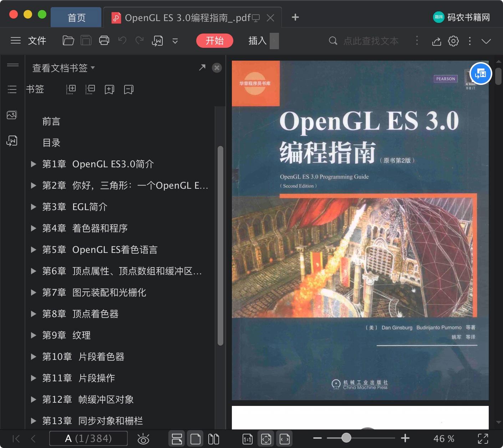
Task: Open the thumbnails sidebar icon
Action: click(12, 115)
